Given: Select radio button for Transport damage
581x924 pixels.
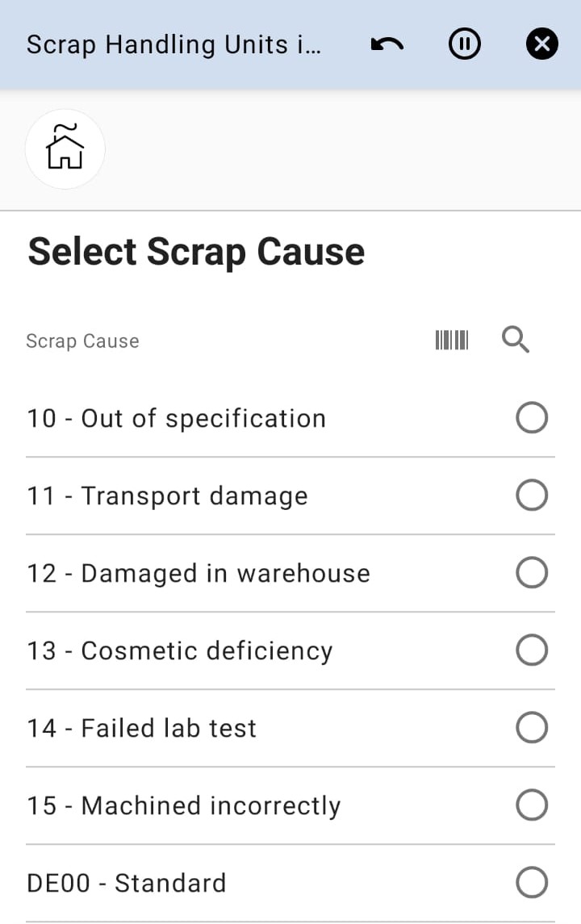Looking at the screenshot, I should 532,495.
